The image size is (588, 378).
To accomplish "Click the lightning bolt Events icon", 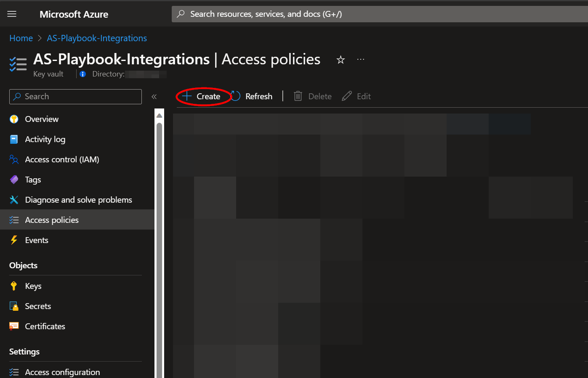I will point(14,240).
